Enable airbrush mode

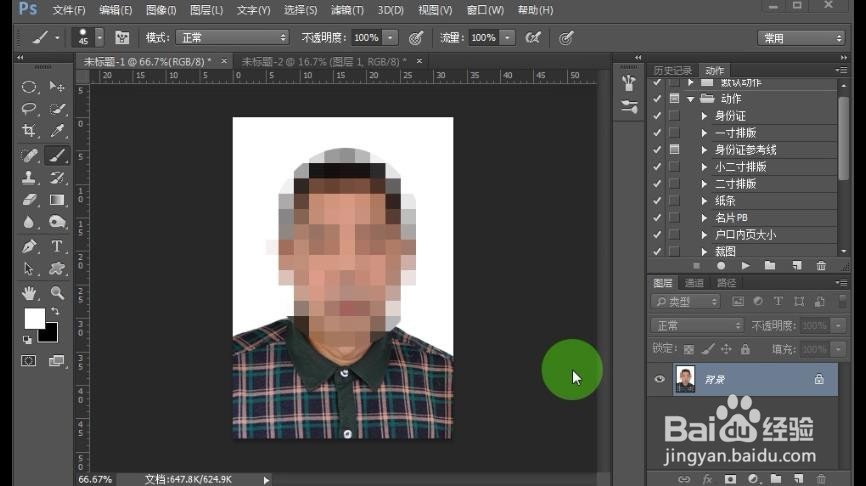tap(533, 38)
